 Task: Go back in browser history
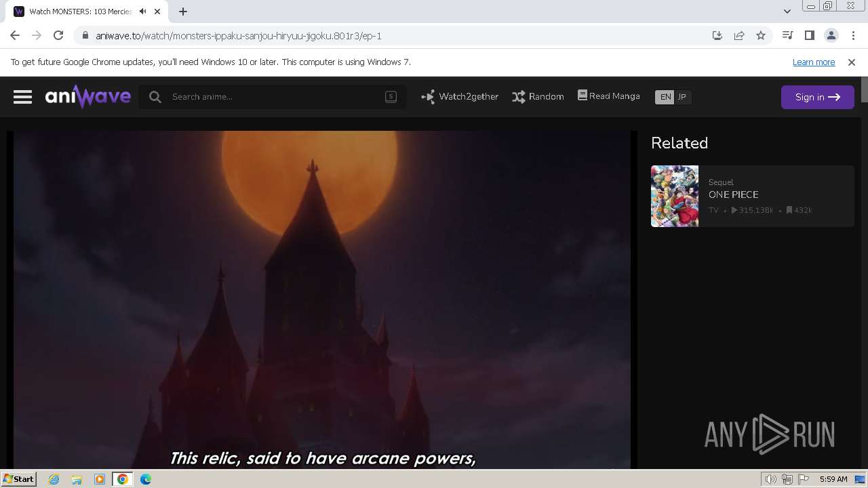coord(15,36)
